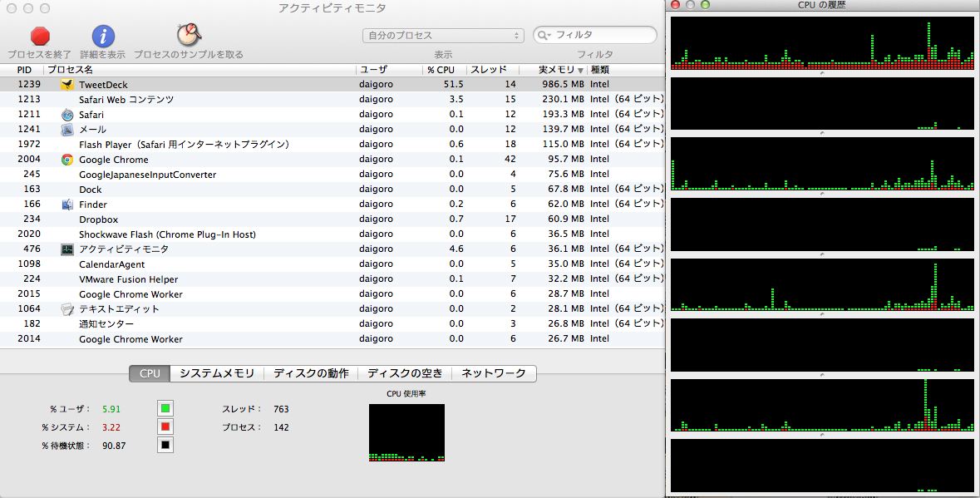Select the Google Chrome icon
Image resolution: width=980 pixels, height=498 pixels.
(66, 160)
